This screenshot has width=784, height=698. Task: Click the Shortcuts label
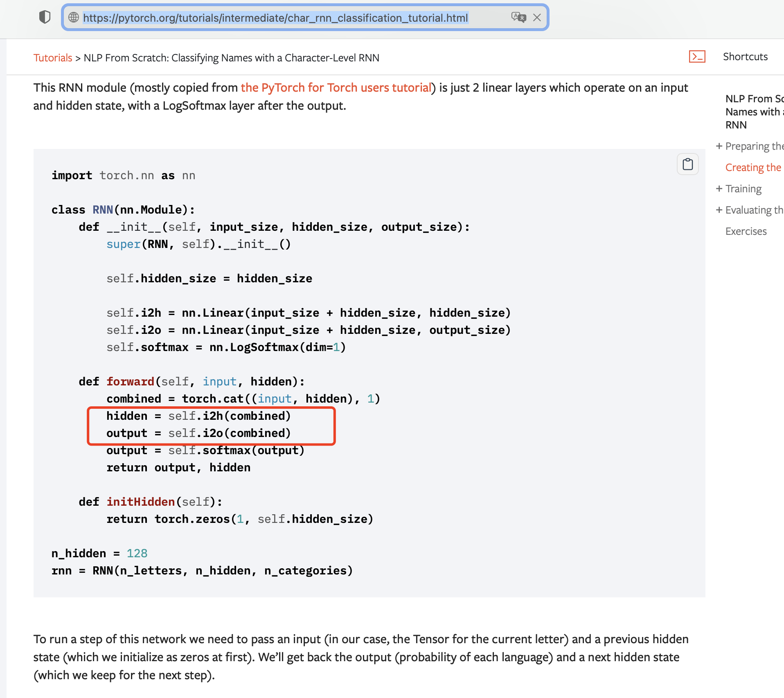(745, 56)
